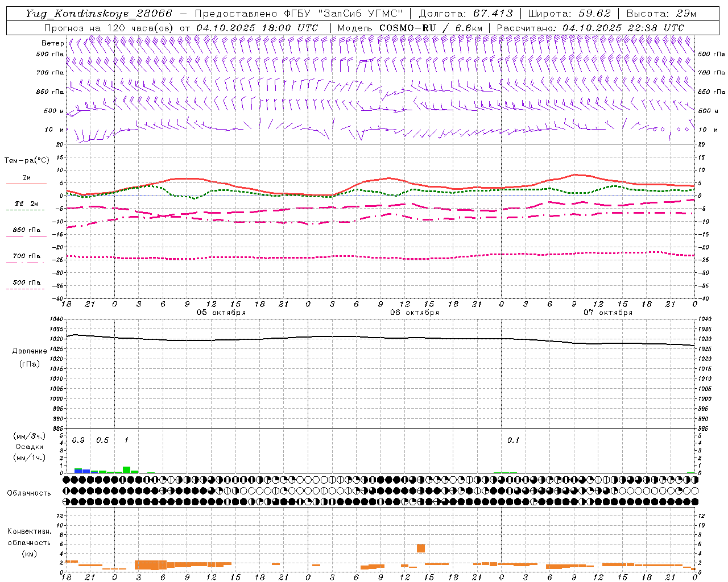Click the 700 гПа temperature legend entry
Viewport: 728px width, 582px height.
26,257
